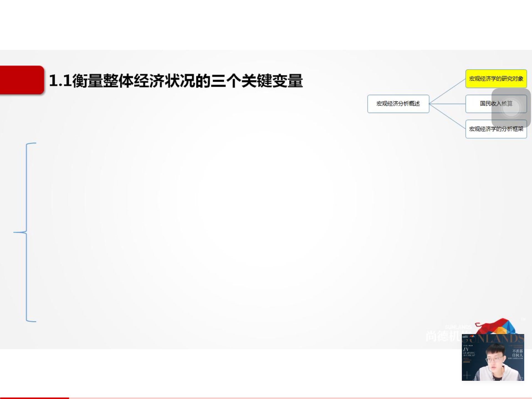This screenshot has width=532, height=399.
Task: Select the 宏观经济学的研究对象 mind map node
Action: pos(496,79)
